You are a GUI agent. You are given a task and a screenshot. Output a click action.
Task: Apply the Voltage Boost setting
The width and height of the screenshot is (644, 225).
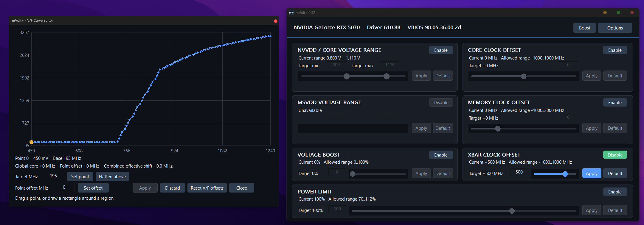coord(421,173)
